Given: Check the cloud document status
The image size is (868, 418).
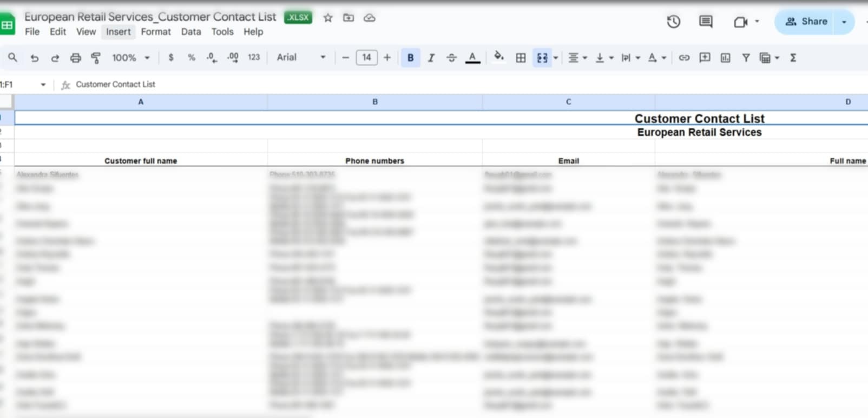Looking at the screenshot, I should point(370,18).
